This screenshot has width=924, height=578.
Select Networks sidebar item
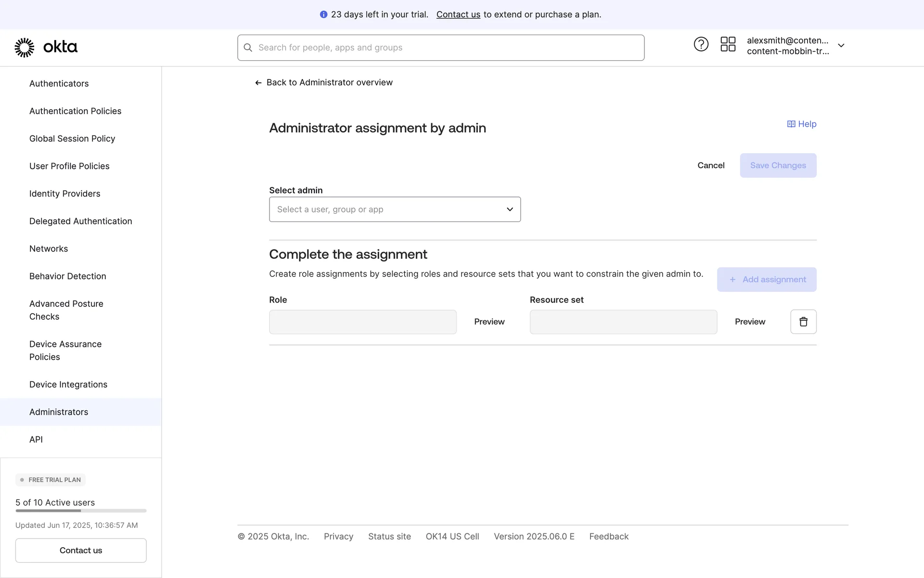(x=49, y=249)
